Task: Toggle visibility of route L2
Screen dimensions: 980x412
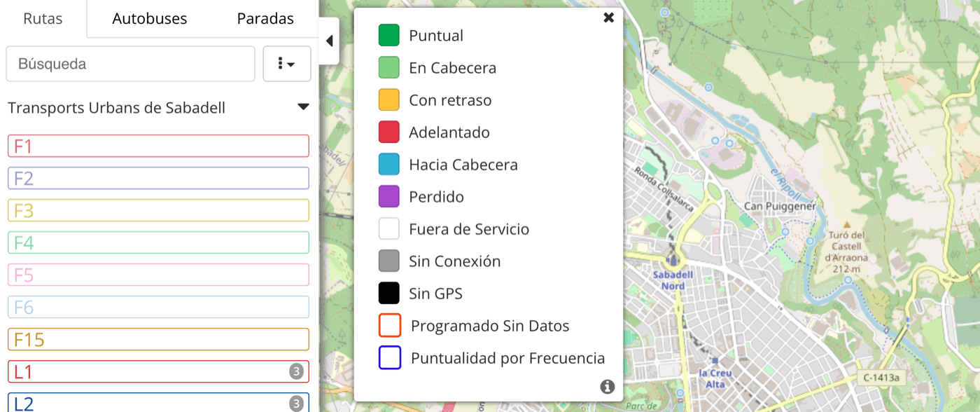Action: click(158, 403)
